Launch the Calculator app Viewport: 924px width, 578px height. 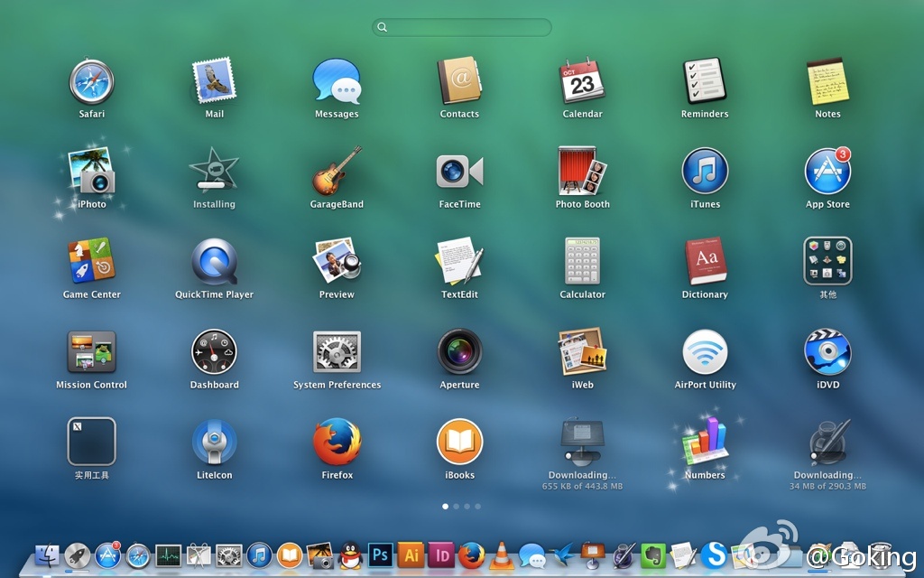(582, 261)
